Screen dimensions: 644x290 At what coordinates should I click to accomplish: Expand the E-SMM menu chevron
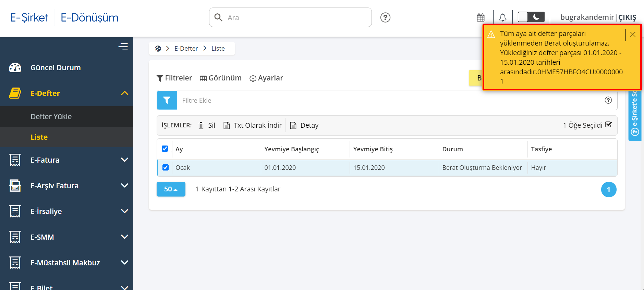point(125,237)
